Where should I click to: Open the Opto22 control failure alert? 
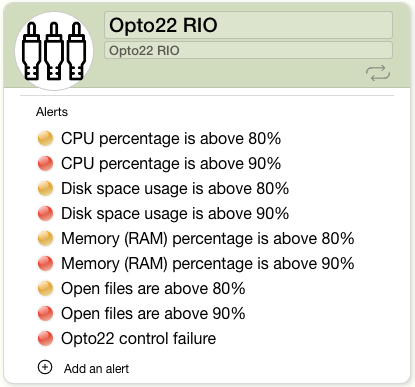pos(139,338)
